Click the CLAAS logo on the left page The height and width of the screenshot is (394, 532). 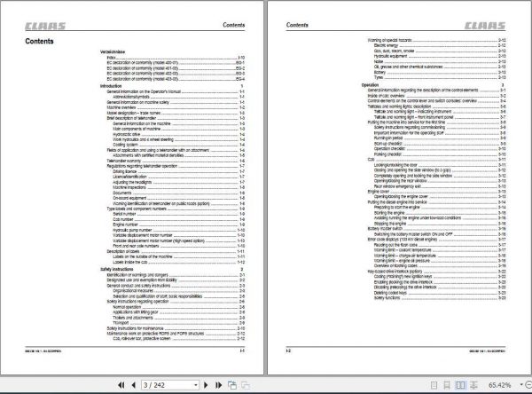45,26
